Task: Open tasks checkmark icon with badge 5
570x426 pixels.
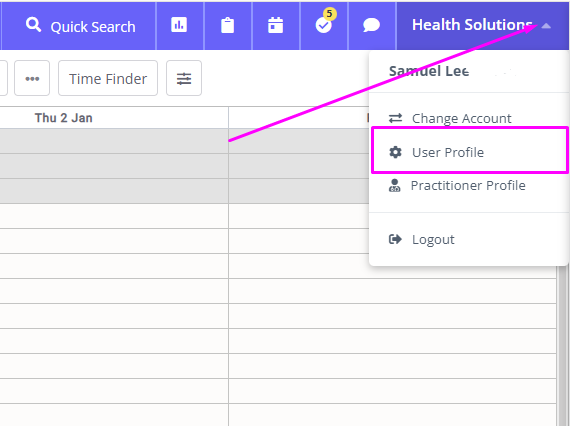Action: [324, 25]
